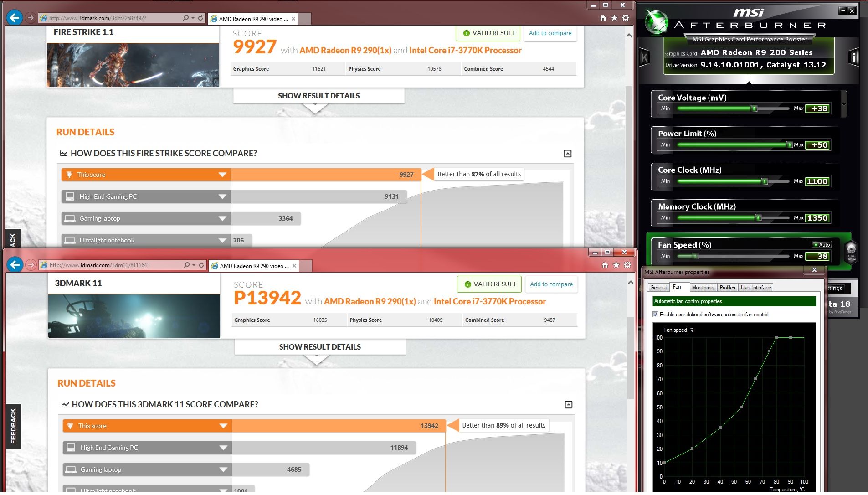Open search magnifier in 3DMark 11 address bar

186,265
